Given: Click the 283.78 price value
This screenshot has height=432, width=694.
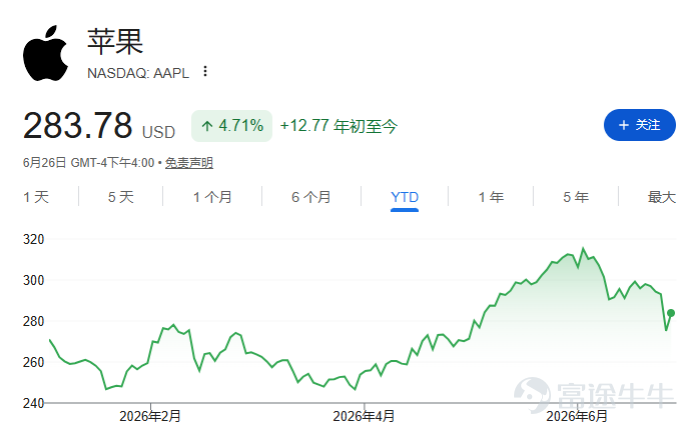Looking at the screenshot, I should [78, 125].
